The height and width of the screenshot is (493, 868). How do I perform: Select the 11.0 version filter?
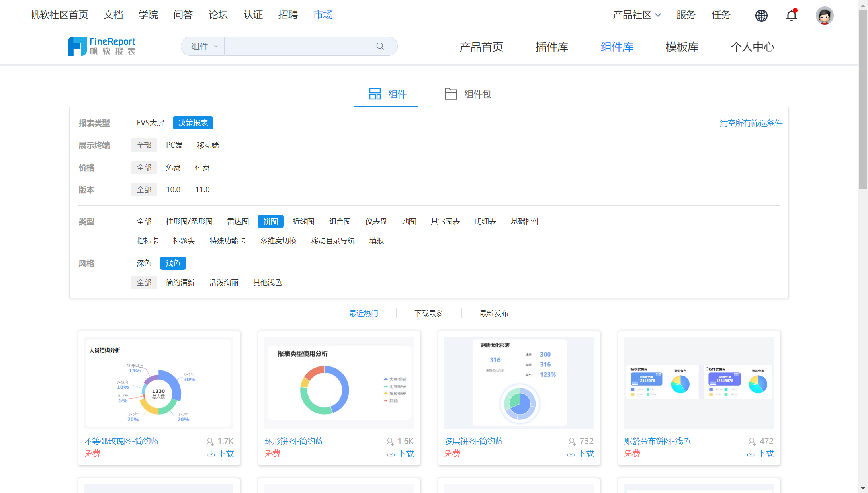[202, 189]
